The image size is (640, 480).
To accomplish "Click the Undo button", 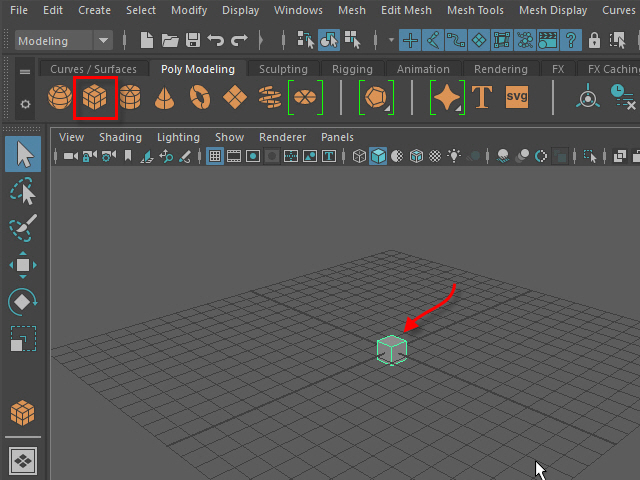I will pyautogui.click(x=215, y=41).
